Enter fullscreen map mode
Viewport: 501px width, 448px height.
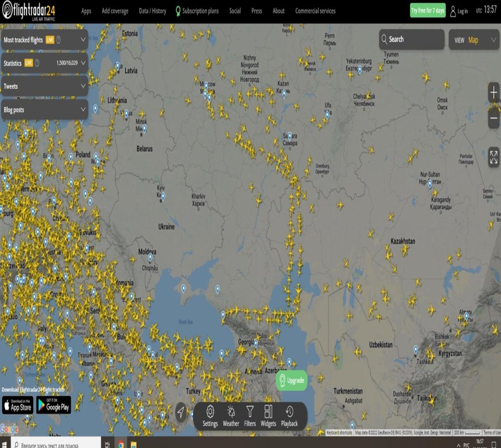[x=494, y=157]
